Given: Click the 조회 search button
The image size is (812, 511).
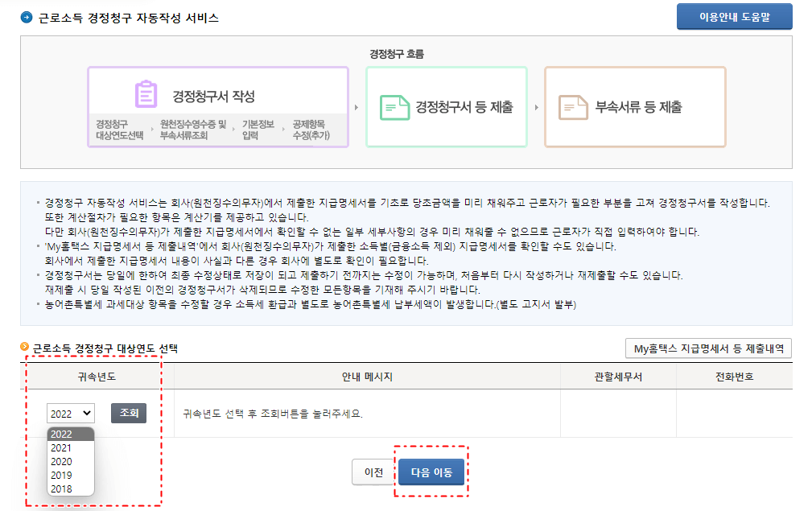Looking at the screenshot, I should point(127,413).
